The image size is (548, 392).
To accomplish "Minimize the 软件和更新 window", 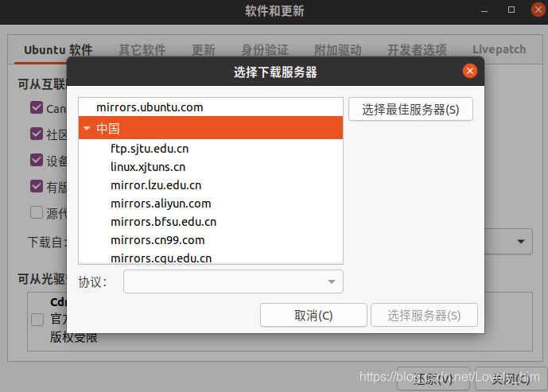I will pyautogui.click(x=484, y=11).
